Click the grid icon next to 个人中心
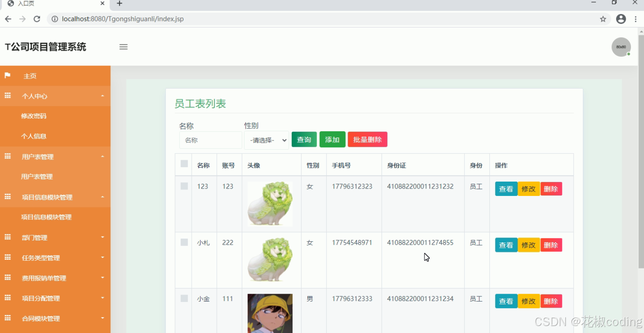Image resolution: width=644 pixels, height=333 pixels. (x=7, y=96)
